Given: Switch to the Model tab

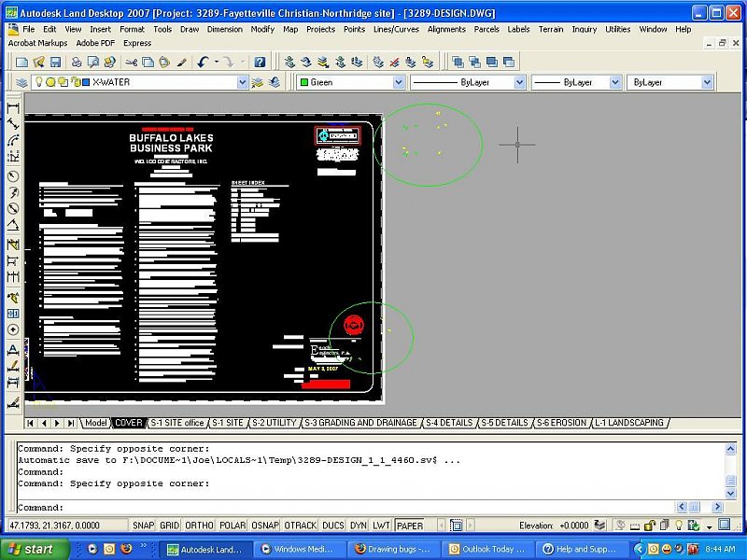Looking at the screenshot, I should (x=96, y=423).
